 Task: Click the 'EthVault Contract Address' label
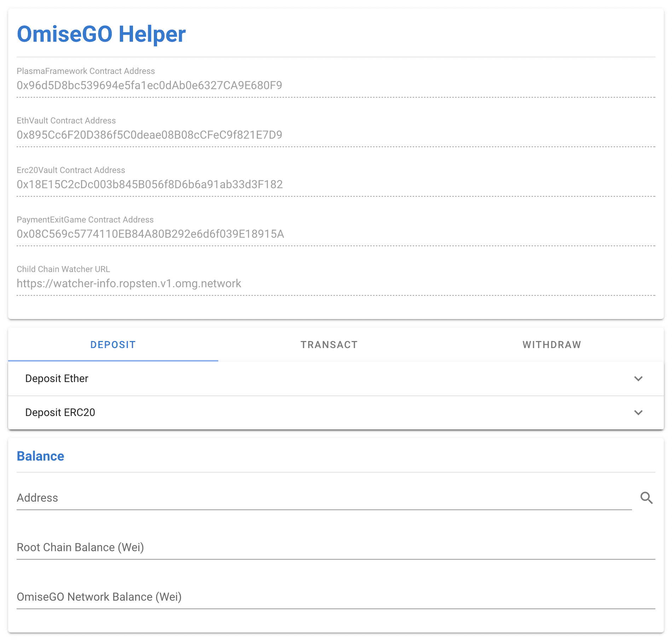point(66,121)
